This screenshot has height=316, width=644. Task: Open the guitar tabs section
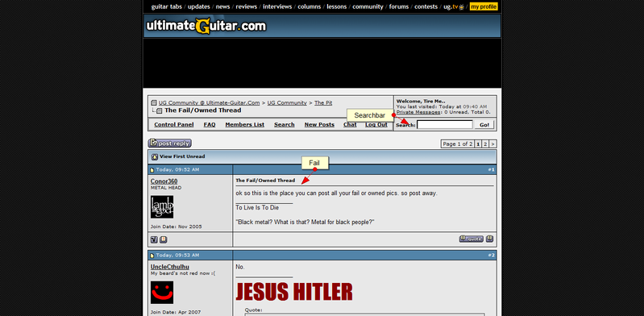[167, 6]
